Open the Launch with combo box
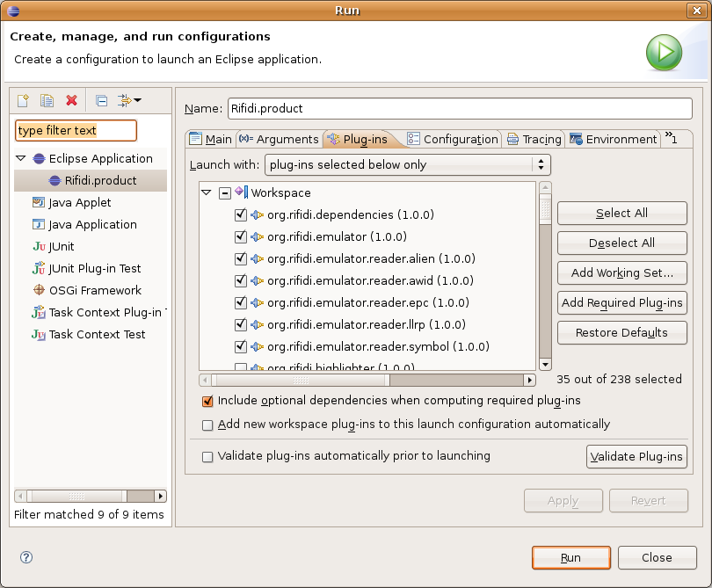Image resolution: width=712 pixels, height=588 pixels. click(407, 165)
